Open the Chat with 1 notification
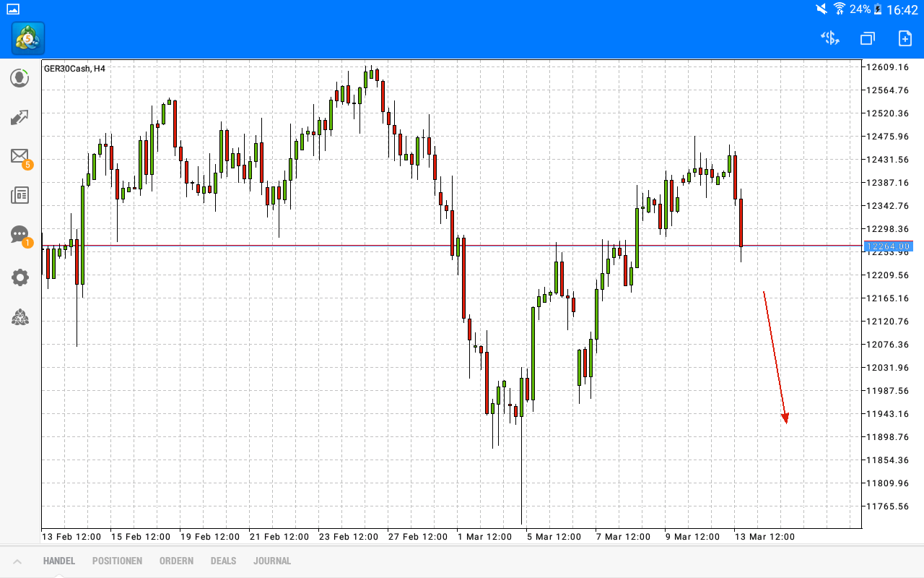This screenshot has height=578, width=924. coord(19,234)
